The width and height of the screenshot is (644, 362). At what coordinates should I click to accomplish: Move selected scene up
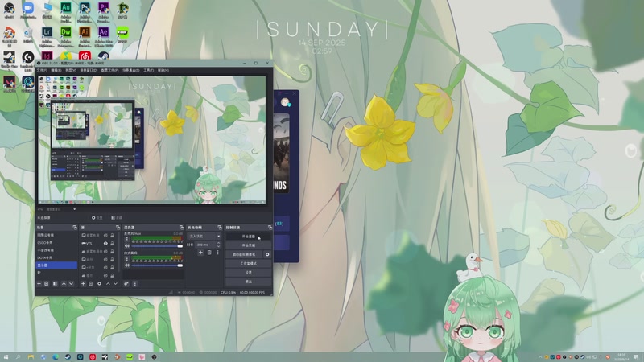pos(64,284)
